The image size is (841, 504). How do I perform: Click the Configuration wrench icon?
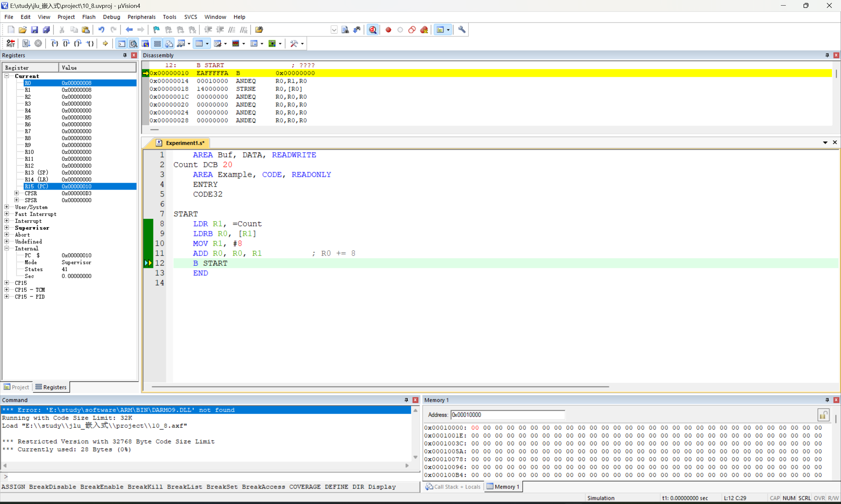coord(462,30)
